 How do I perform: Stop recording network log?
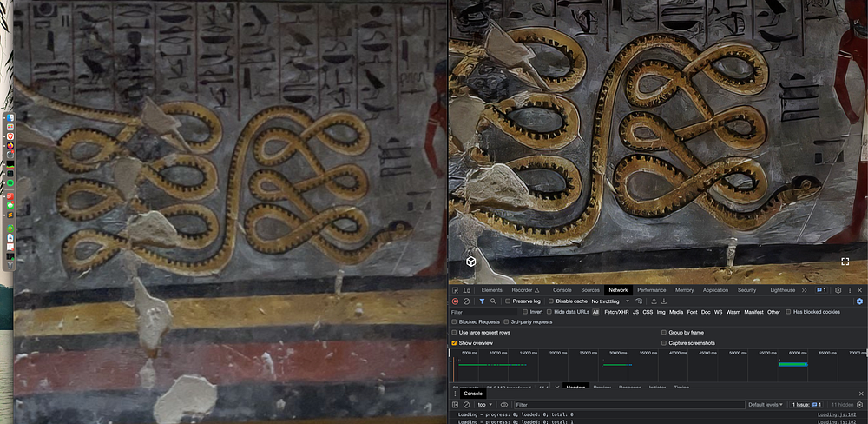(455, 301)
